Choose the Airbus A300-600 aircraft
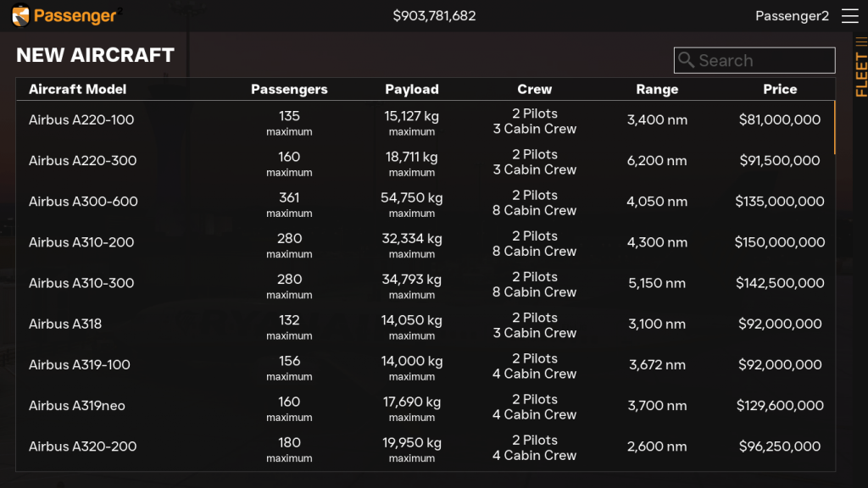Image resolution: width=868 pixels, height=488 pixels. [x=83, y=202]
